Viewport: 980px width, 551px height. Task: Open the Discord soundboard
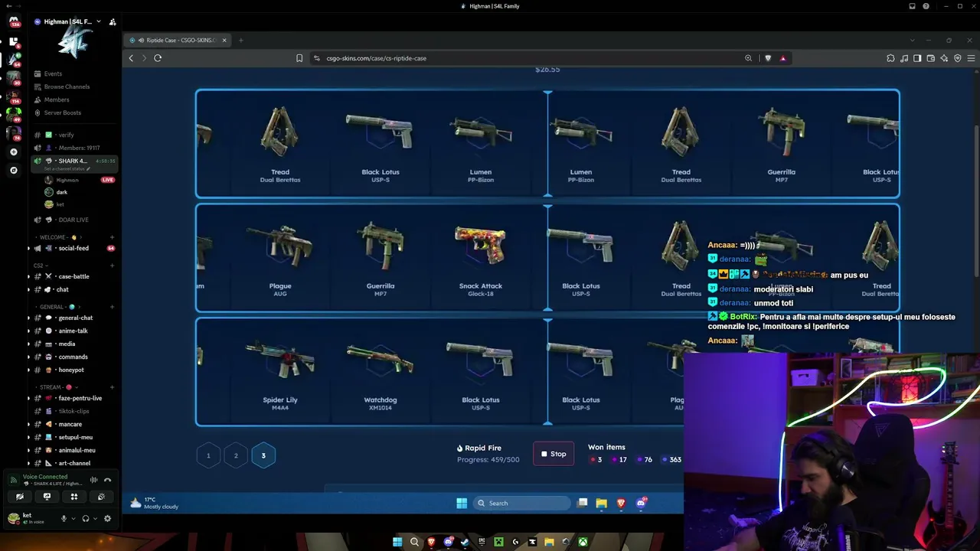101,497
